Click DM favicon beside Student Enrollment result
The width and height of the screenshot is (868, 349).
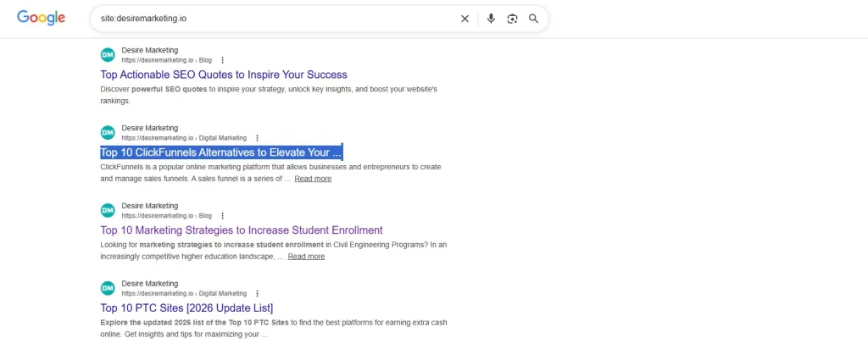(108, 210)
